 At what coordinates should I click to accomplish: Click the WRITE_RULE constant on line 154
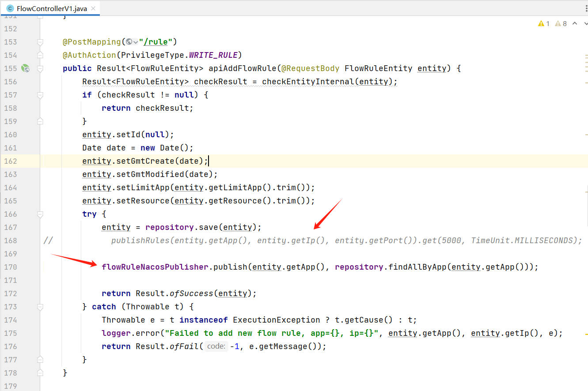click(x=213, y=55)
